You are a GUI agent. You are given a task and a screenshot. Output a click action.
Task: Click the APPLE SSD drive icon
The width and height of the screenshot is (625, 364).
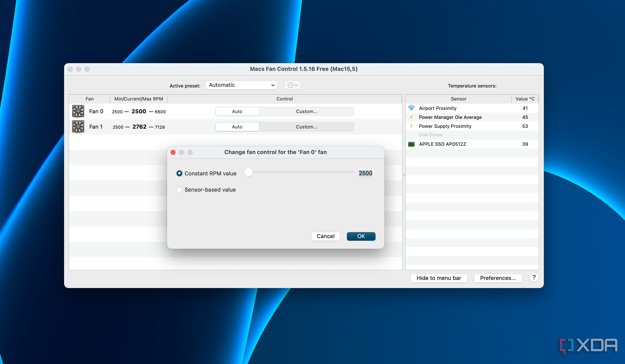click(x=411, y=144)
